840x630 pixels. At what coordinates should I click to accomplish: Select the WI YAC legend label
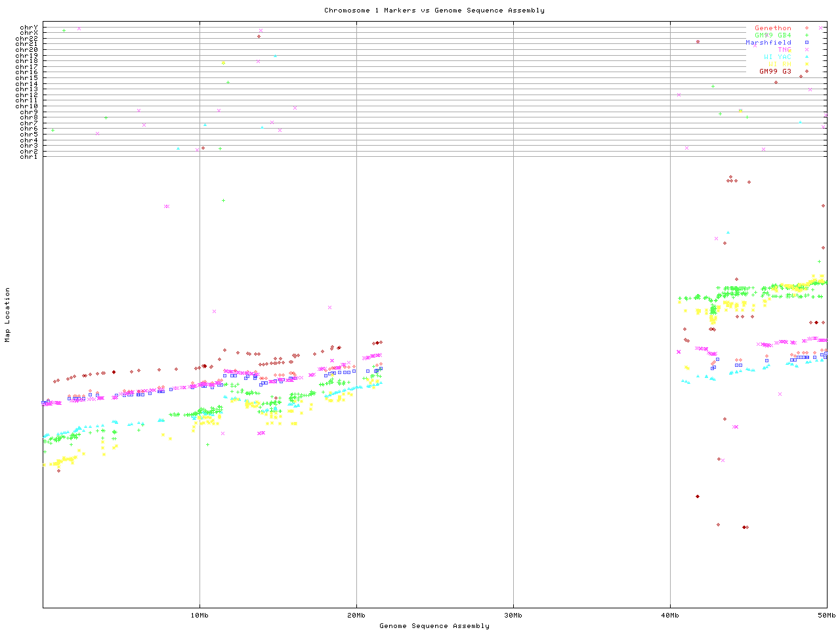click(x=777, y=57)
